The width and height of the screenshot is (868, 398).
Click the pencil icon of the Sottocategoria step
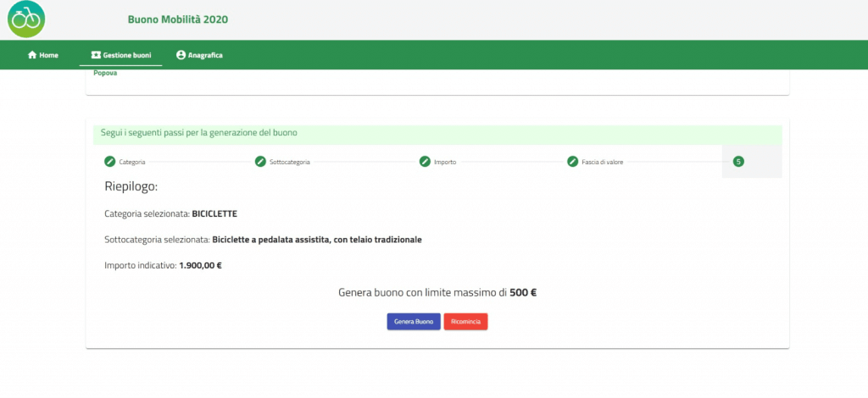click(x=260, y=162)
